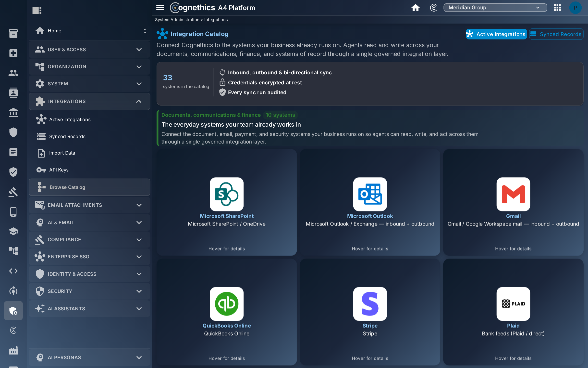
Task: Open the apps grid icon
Action: tap(557, 8)
